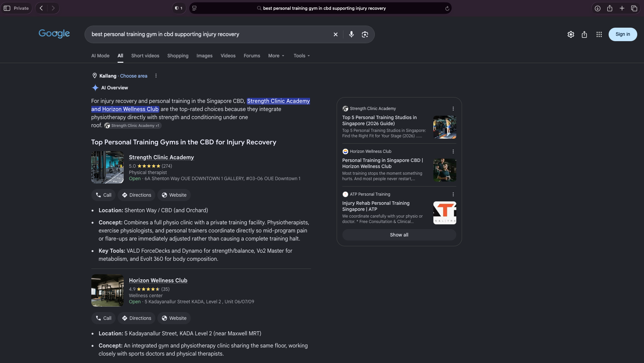Screen dimensions: 644x363
Task: Start voice search with microphone icon
Action: (351, 34)
